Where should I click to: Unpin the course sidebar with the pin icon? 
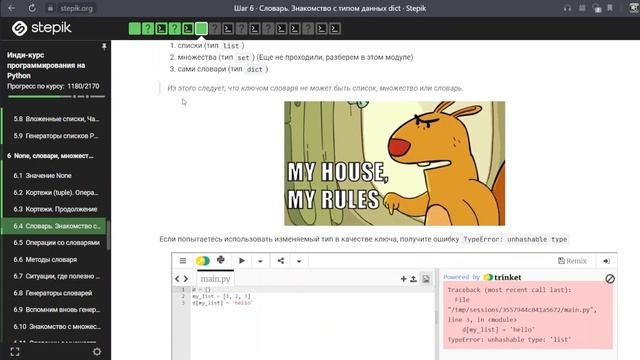click(x=104, y=47)
